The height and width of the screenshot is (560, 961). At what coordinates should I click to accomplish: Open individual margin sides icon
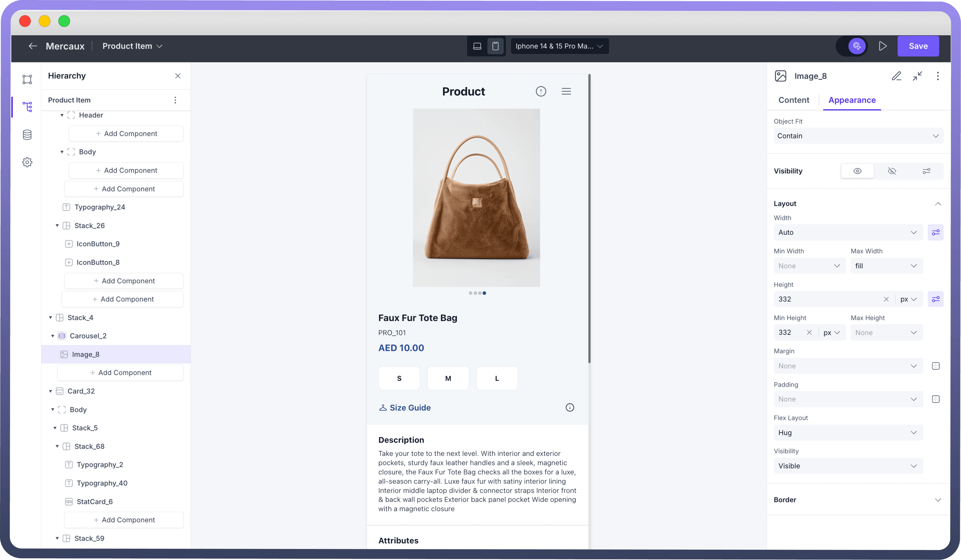click(x=936, y=366)
